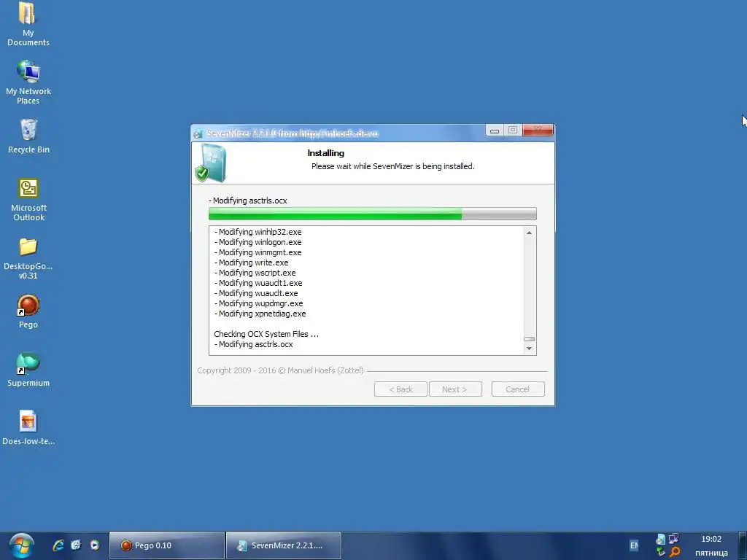Switch to SevenMizer 2.2.1 taskbar button
The height and width of the screenshot is (560, 747).
(284, 545)
